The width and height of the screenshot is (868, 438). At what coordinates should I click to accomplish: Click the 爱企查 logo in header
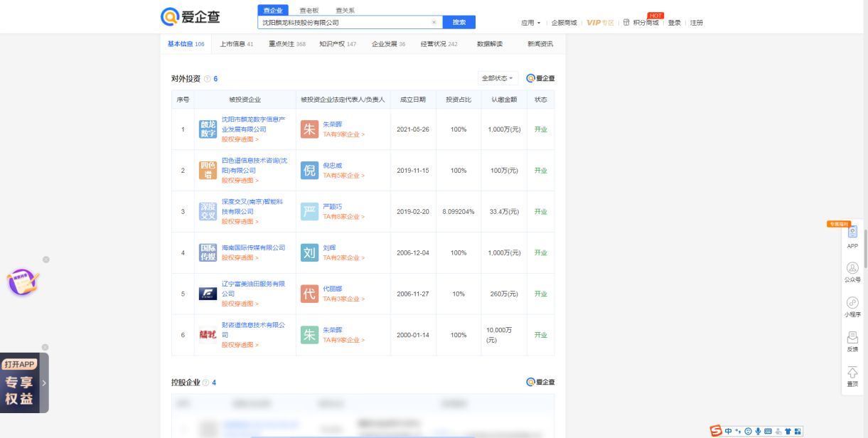coord(191,16)
